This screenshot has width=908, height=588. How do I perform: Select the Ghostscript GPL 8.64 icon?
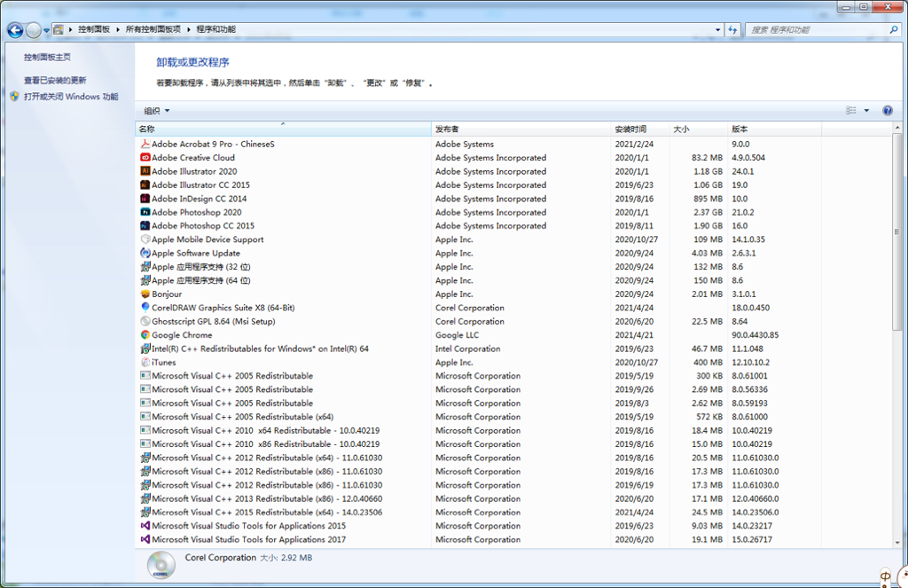(145, 321)
